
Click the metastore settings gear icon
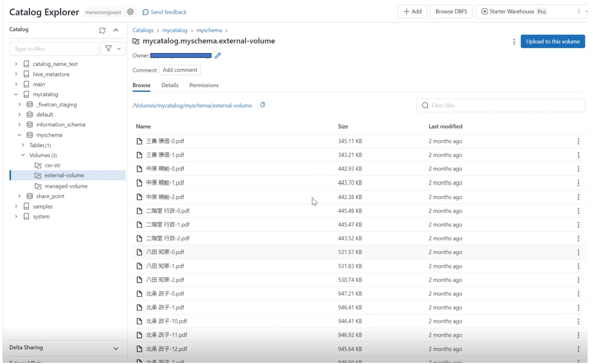click(130, 12)
